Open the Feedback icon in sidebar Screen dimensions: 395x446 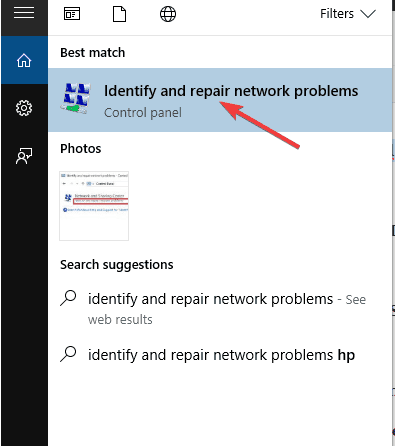(x=24, y=156)
